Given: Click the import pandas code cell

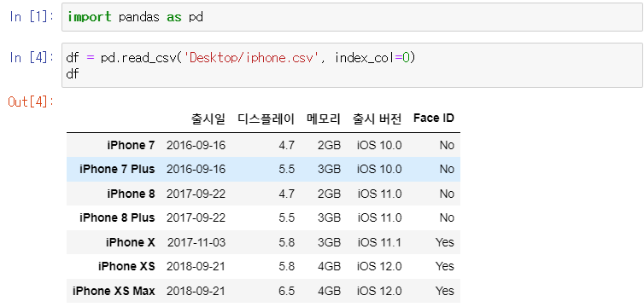Looking at the screenshot, I should (x=352, y=17).
